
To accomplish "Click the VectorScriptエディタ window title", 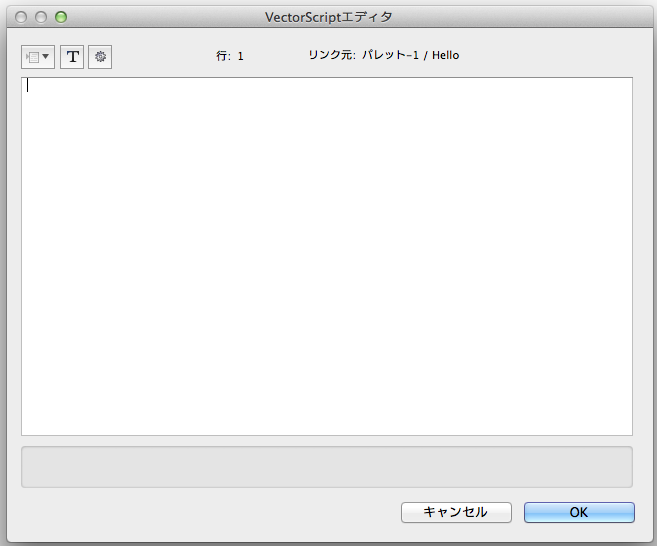I will coord(328,17).
